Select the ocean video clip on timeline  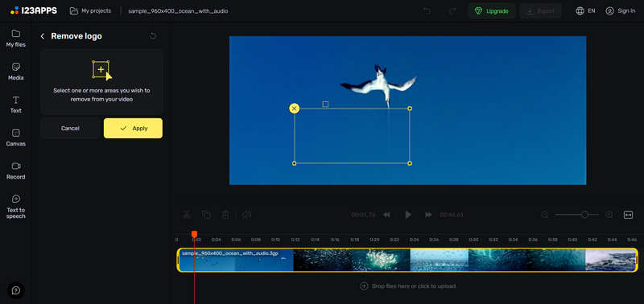pos(407,260)
